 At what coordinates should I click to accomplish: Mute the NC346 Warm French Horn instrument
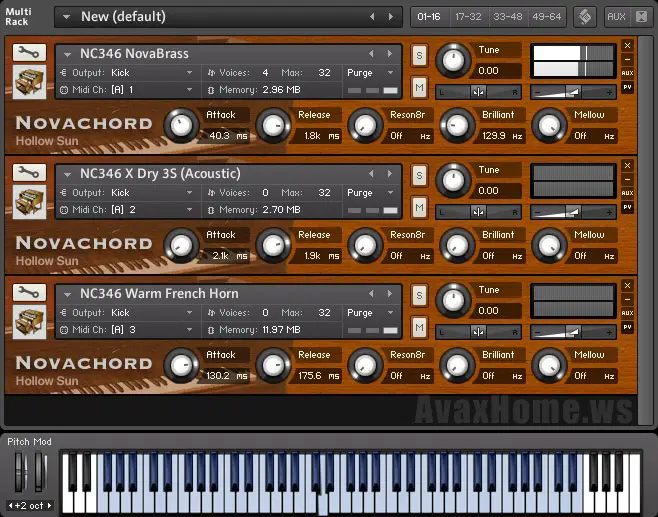coord(419,327)
